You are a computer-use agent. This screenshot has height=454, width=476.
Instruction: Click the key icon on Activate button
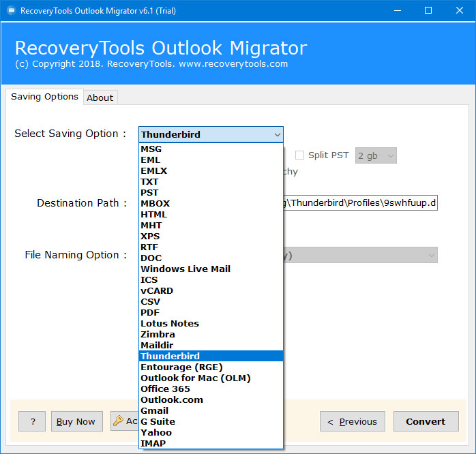(x=118, y=421)
